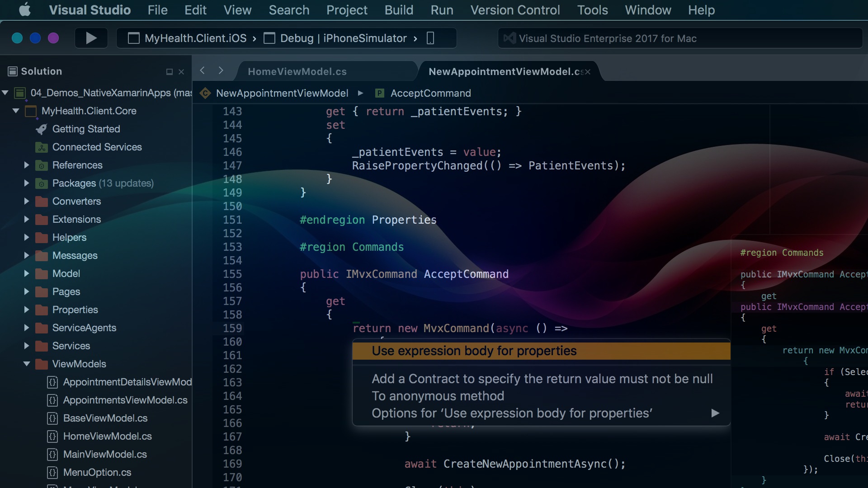The image size is (868, 488).
Task: Collapse the ViewModels folder
Action: (27, 364)
